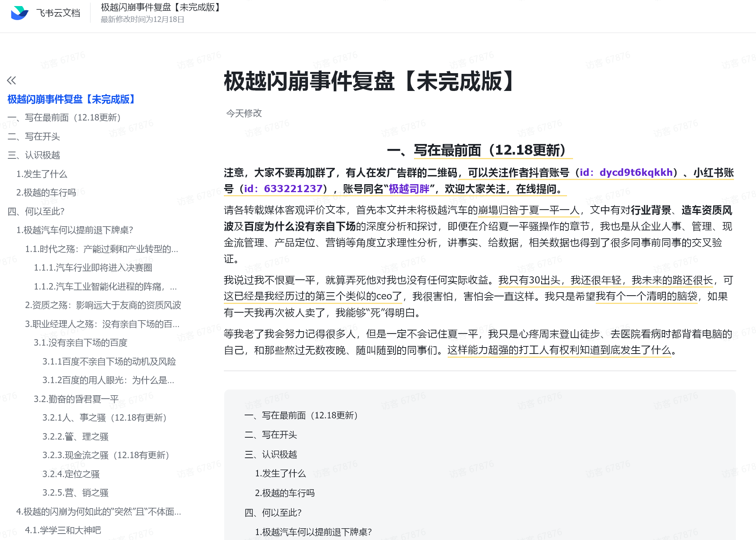Click in-page TOC 2.极越的车行吗
The height and width of the screenshot is (540, 756).
(285, 493)
